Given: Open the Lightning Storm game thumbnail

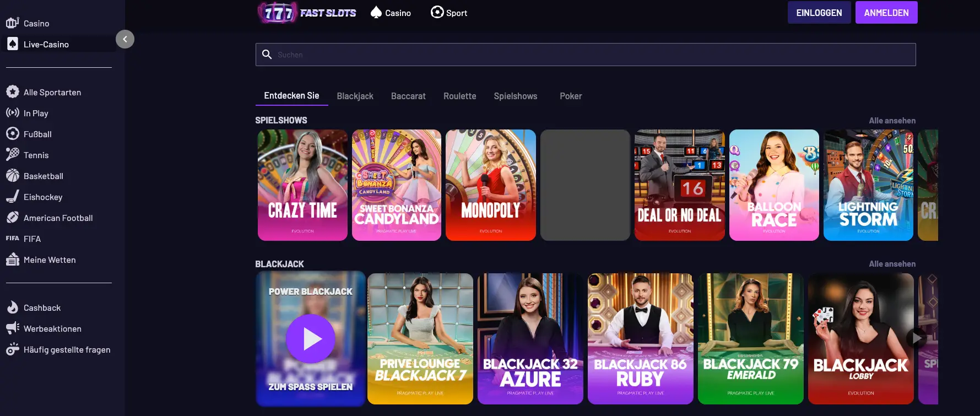Looking at the screenshot, I should click(x=868, y=185).
